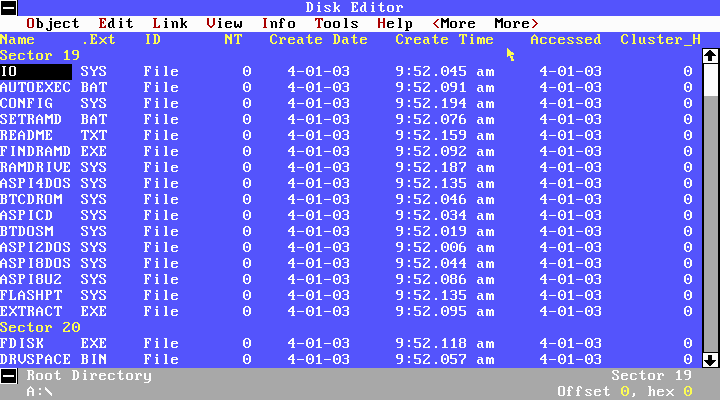Select the ASPICD file name
Screen dimensions: 720x400
pyautogui.click(x=27, y=215)
